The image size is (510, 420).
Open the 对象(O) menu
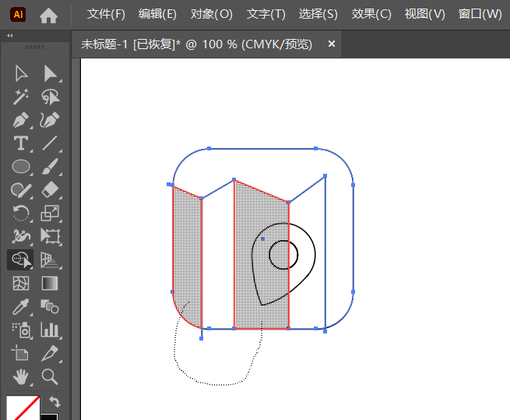[x=212, y=14]
